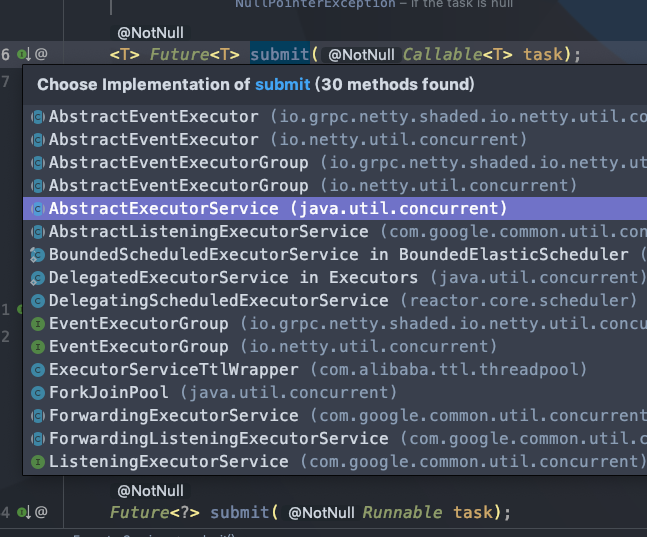Select AbstractEventExecutor (io.netty.util.concurrent) entry
Screen dimensions: 647x537
(x=335, y=140)
